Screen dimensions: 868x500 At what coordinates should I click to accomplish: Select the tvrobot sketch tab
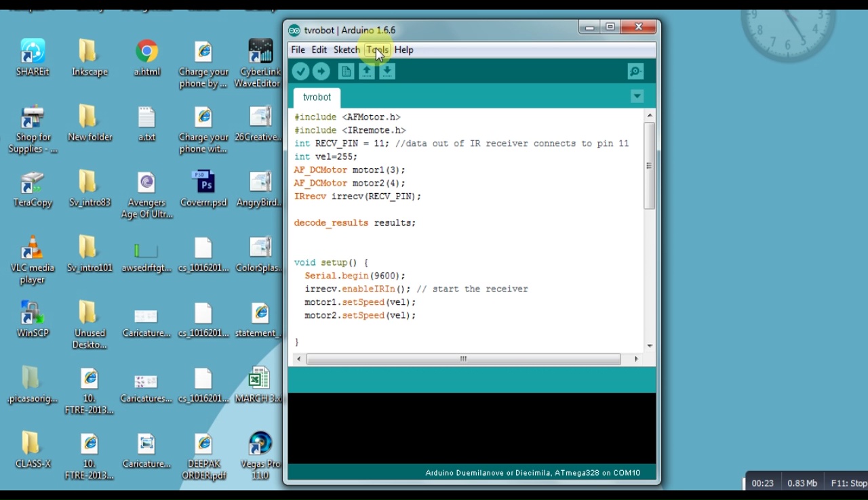[x=317, y=97]
